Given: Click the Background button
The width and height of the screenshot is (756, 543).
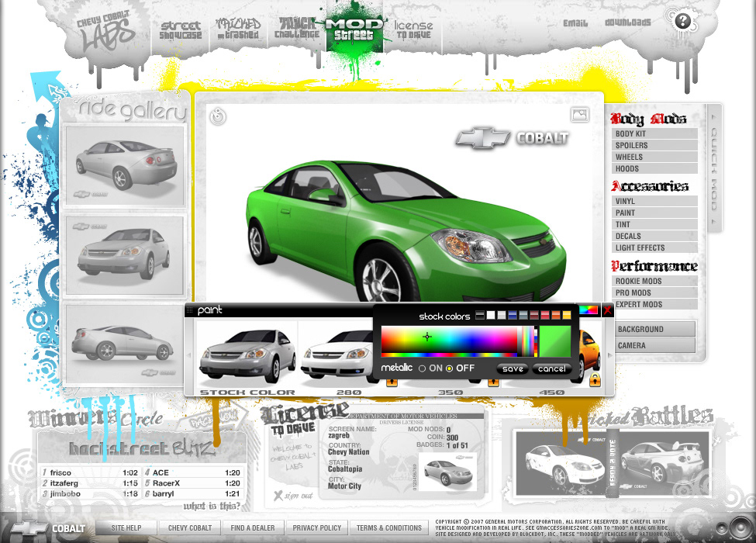Looking at the screenshot, I should click(654, 329).
